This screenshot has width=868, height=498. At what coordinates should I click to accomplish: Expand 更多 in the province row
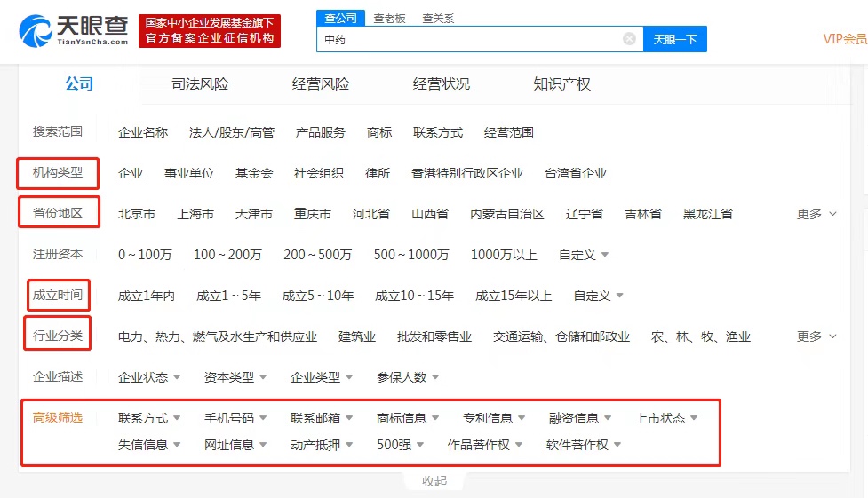pos(816,214)
